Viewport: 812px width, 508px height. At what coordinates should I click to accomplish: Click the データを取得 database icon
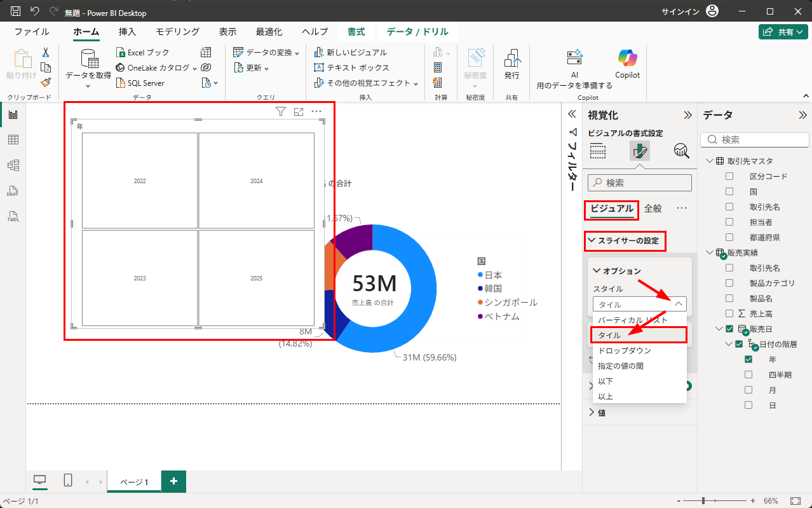coord(88,59)
